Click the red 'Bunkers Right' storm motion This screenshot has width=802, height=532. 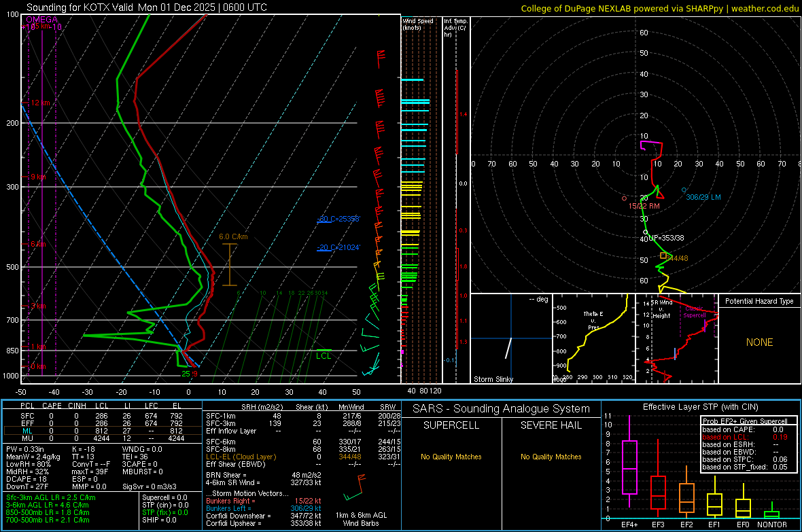(264, 501)
